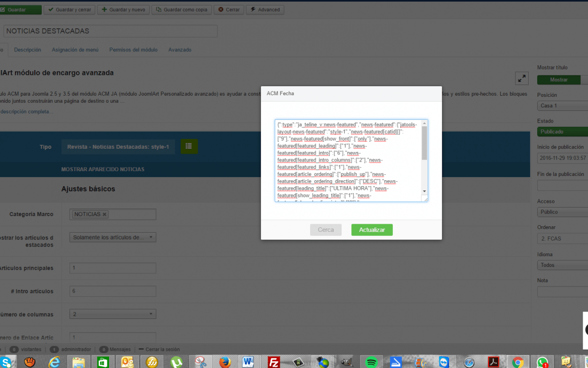Click Guardar como copia button
588x368 pixels.
tap(182, 10)
